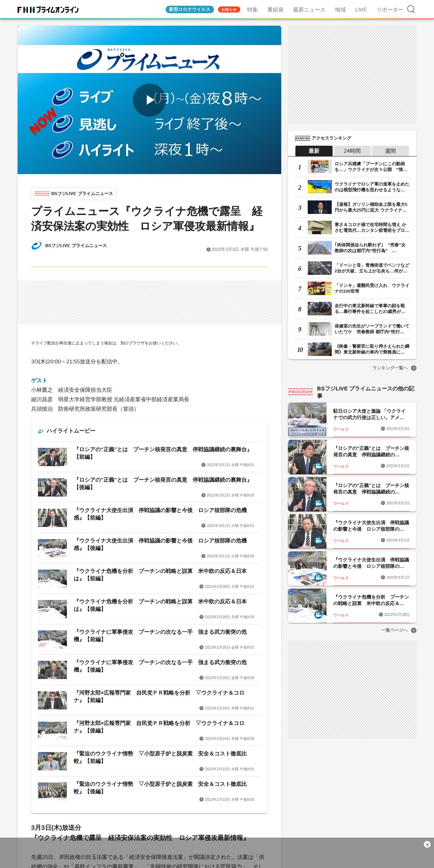Open ウクライナに軍事侵攻【後編】highlight
Viewport: 434px width, 868px height.
pyautogui.click(x=149, y=670)
